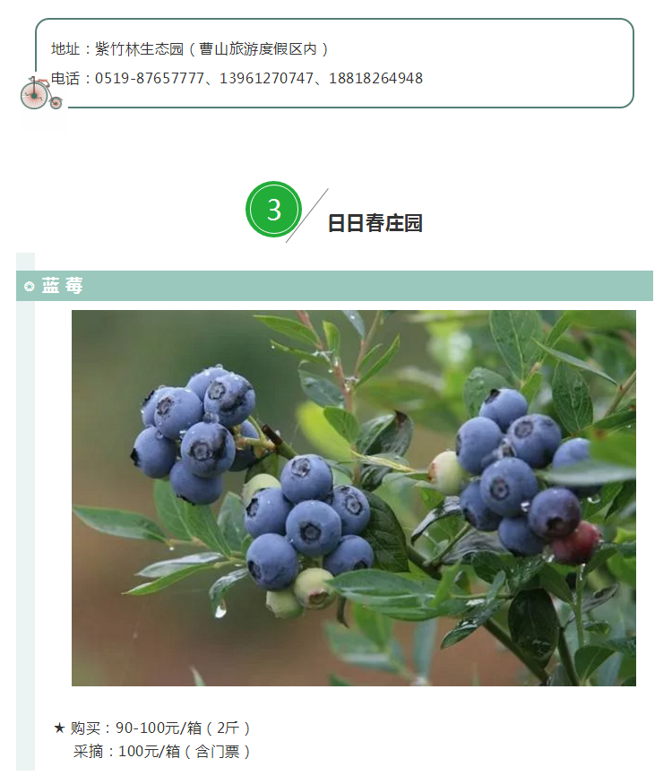Click the left blueberry cluster in the photo
Viewport: 672px width, 784px height.
[x=197, y=434]
